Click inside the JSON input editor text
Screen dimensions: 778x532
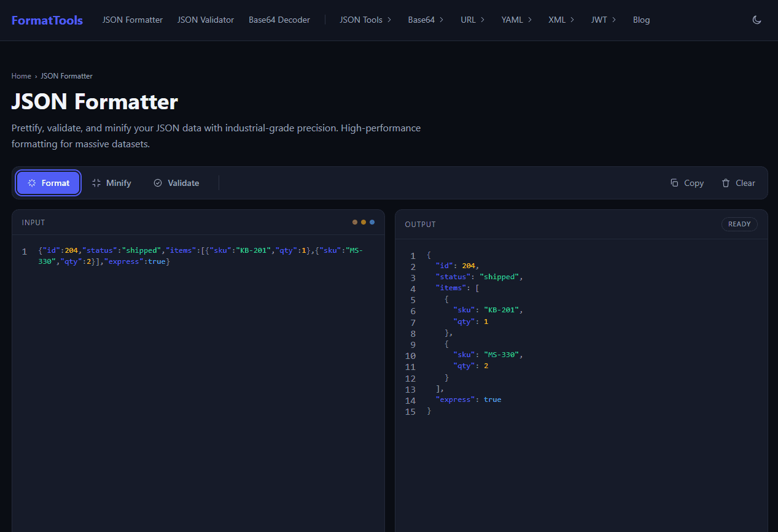200,256
